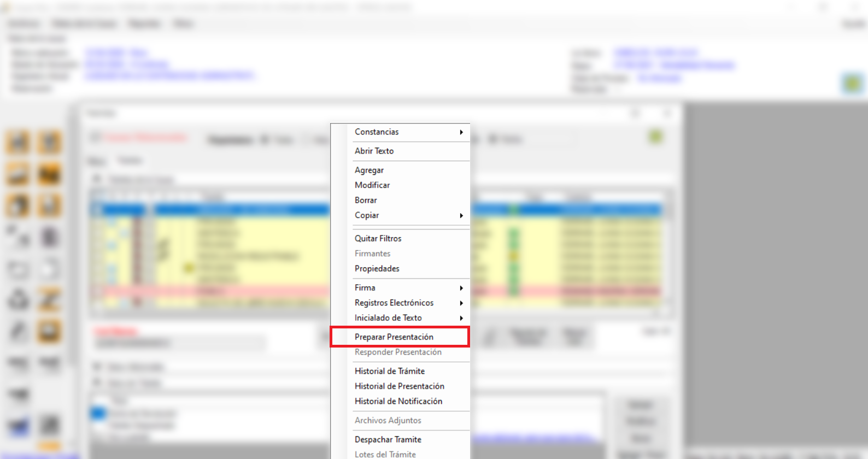Click Archivos Adjuntos menu item
Viewport: 868px width, 459px height.
[x=388, y=420]
